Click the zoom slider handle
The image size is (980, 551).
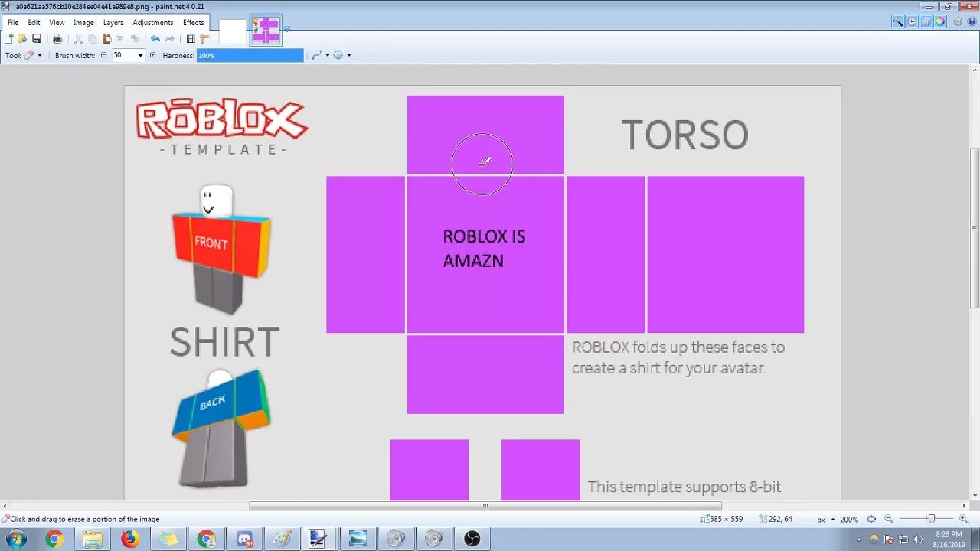pos(931,519)
